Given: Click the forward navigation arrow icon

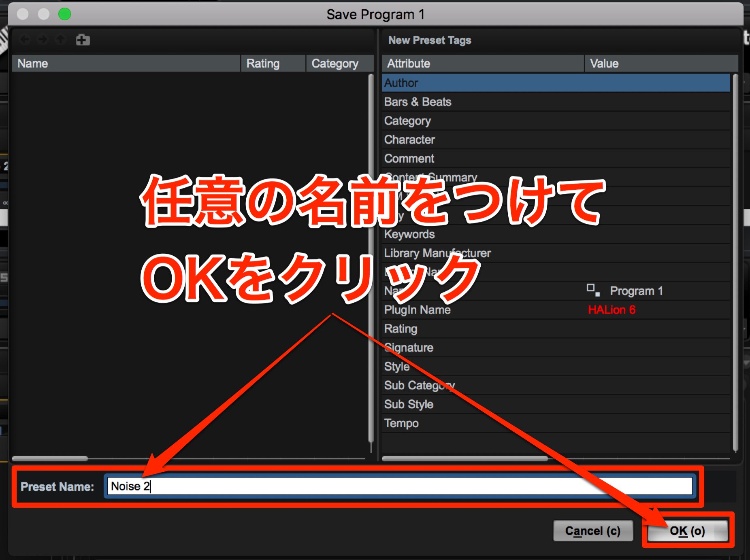Looking at the screenshot, I should coord(43,40).
